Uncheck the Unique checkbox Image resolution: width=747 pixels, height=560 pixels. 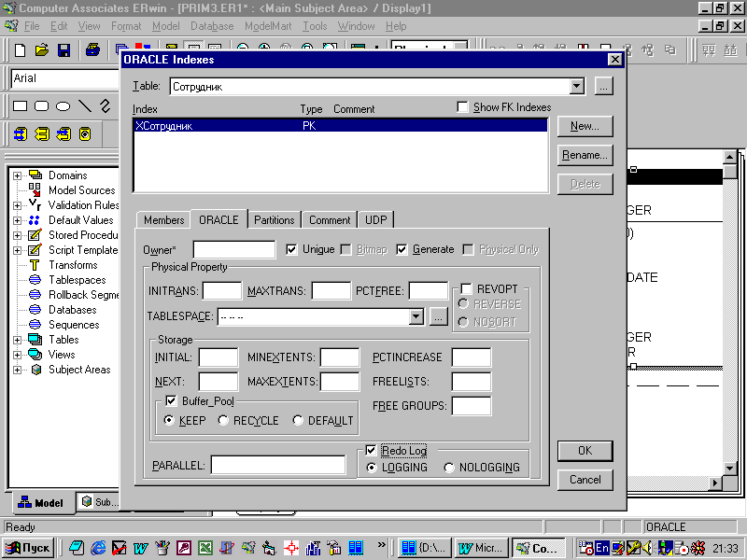(x=291, y=249)
